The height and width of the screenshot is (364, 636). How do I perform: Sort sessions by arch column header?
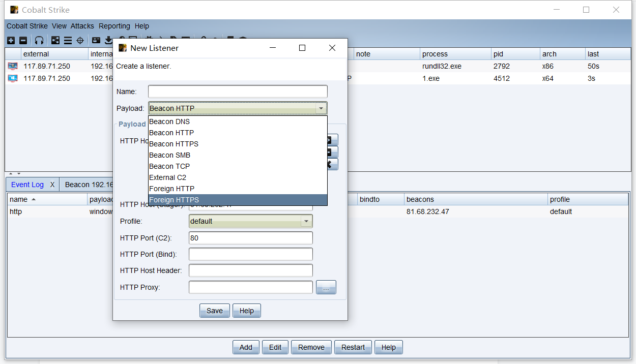pos(563,54)
